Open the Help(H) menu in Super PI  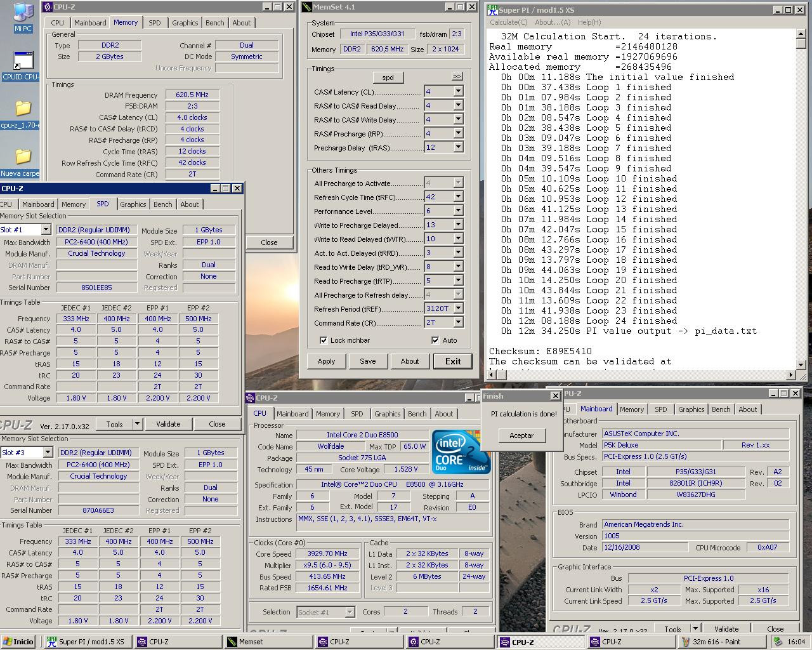(589, 22)
